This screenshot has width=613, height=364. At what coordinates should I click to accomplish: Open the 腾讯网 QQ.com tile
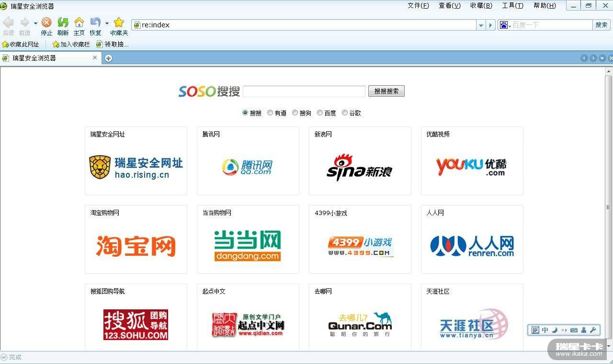[x=248, y=161]
